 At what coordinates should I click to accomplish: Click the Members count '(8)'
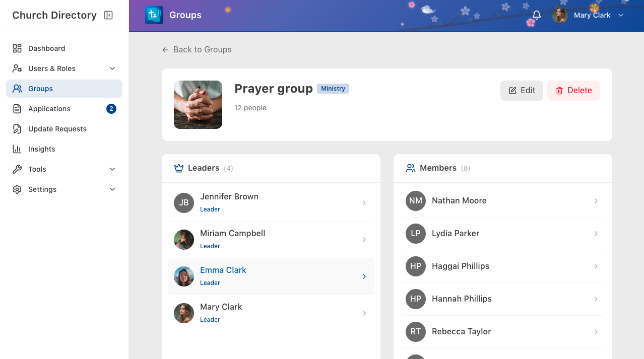465,168
